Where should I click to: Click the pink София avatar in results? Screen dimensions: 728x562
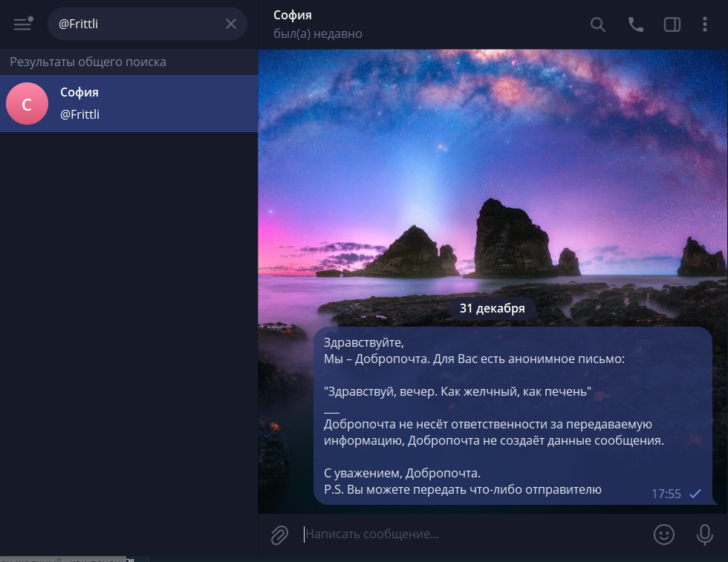point(27,103)
